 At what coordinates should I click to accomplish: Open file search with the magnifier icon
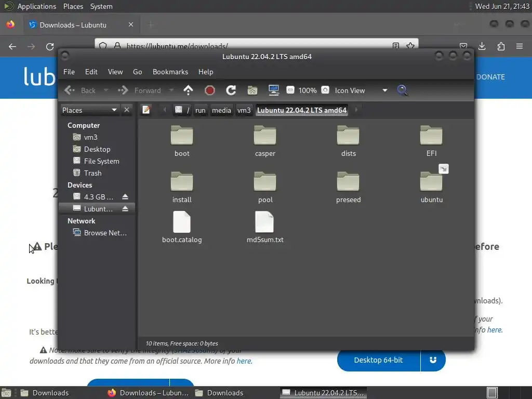coord(402,90)
